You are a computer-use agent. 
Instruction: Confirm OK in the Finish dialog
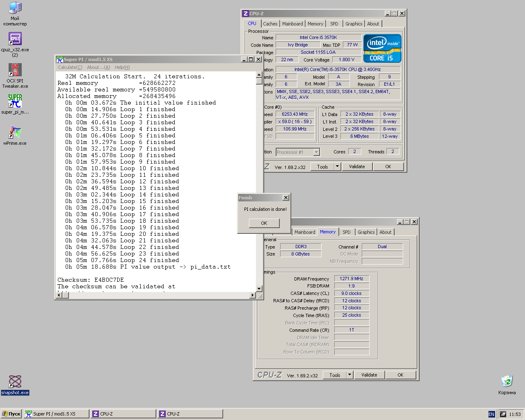pyautogui.click(x=264, y=223)
